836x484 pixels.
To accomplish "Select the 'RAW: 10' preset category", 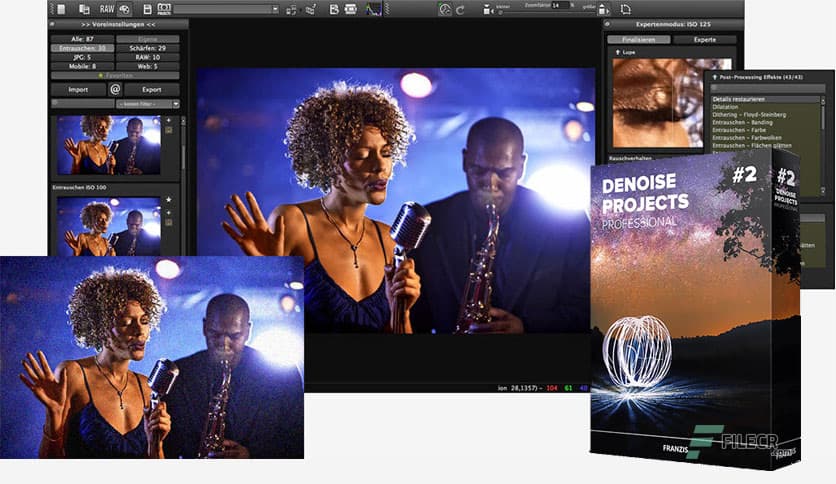I will pyautogui.click(x=148, y=57).
